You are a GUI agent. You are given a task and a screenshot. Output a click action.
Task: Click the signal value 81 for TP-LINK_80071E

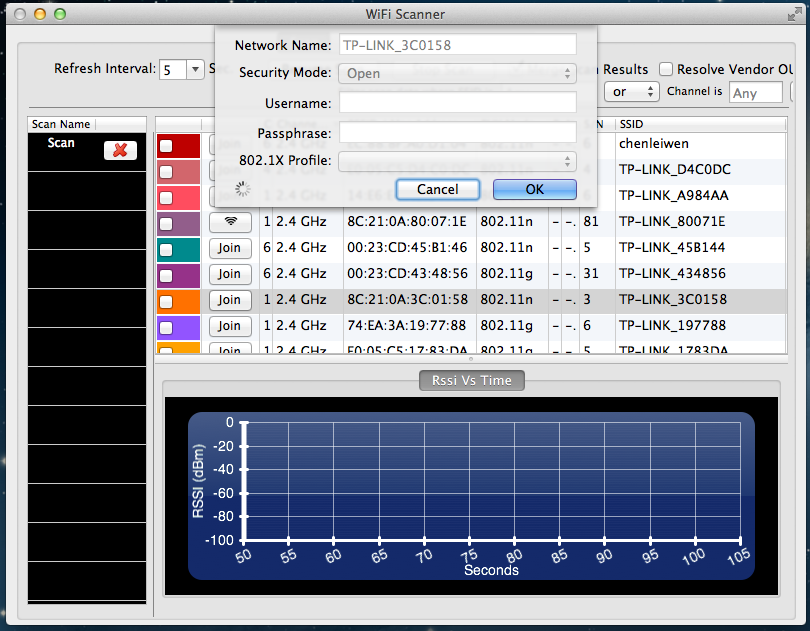(x=591, y=222)
